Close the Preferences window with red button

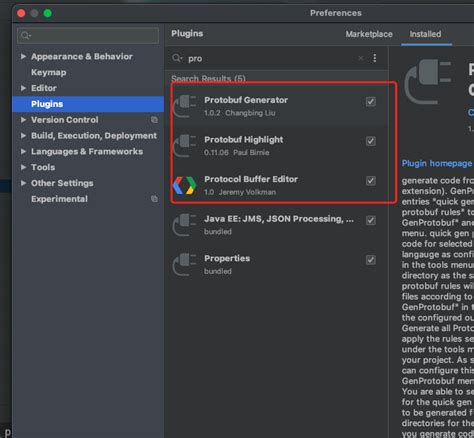tap(21, 13)
